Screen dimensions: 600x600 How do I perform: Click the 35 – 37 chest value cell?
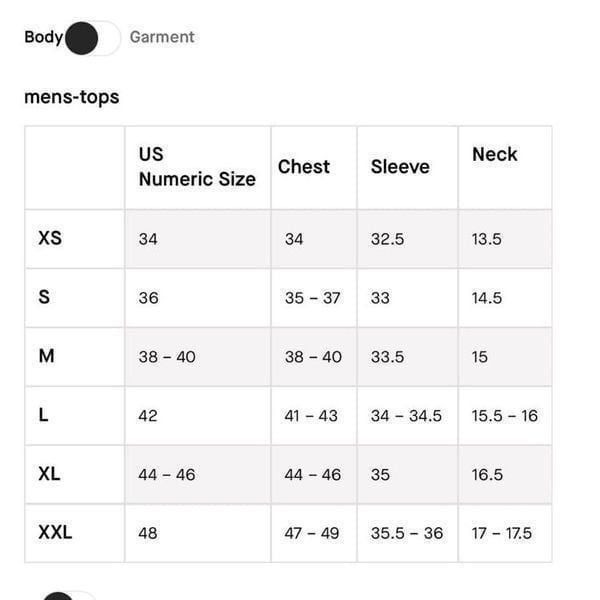314,298
